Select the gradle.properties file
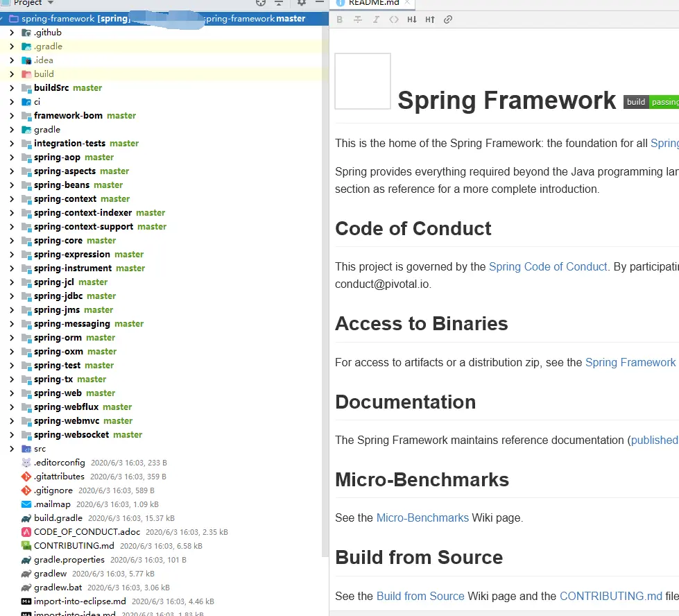The width and height of the screenshot is (679, 616). 69,560
